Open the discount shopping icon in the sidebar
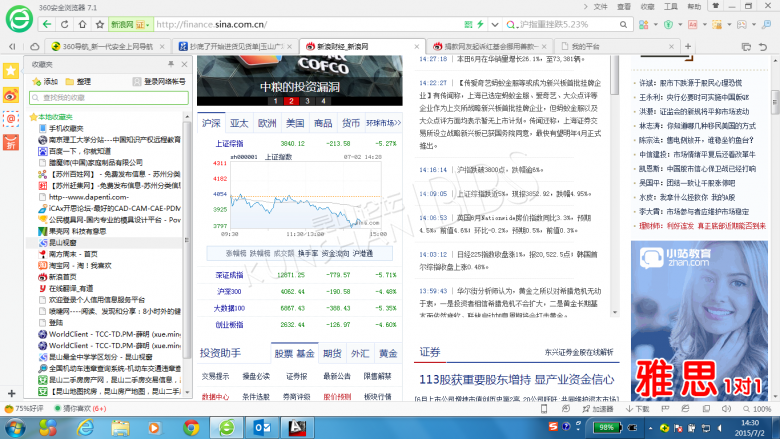780x439 pixels. tap(10, 142)
